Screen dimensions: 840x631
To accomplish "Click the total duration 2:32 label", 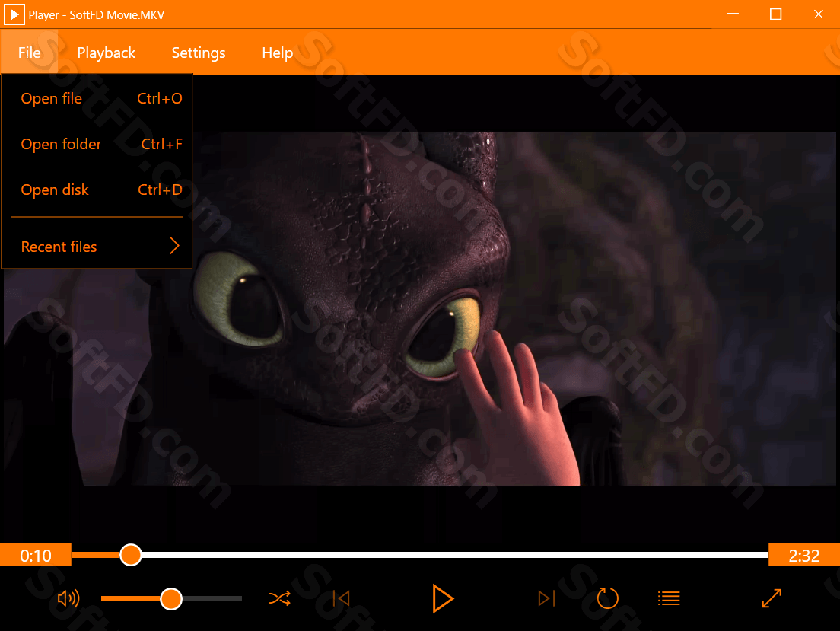I will [804, 556].
